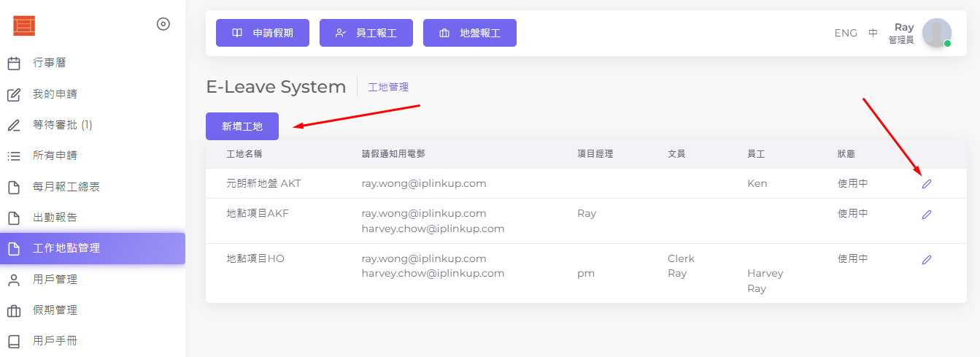This screenshot has height=357, width=980.
Task: Click the user-check icon in 員工報工 button
Action: pyautogui.click(x=341, y=33)
